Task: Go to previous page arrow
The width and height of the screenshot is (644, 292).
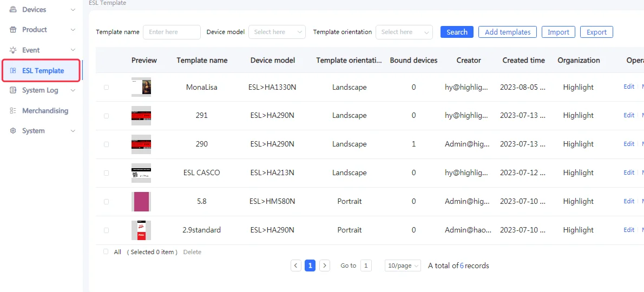Action: [296, 266]
